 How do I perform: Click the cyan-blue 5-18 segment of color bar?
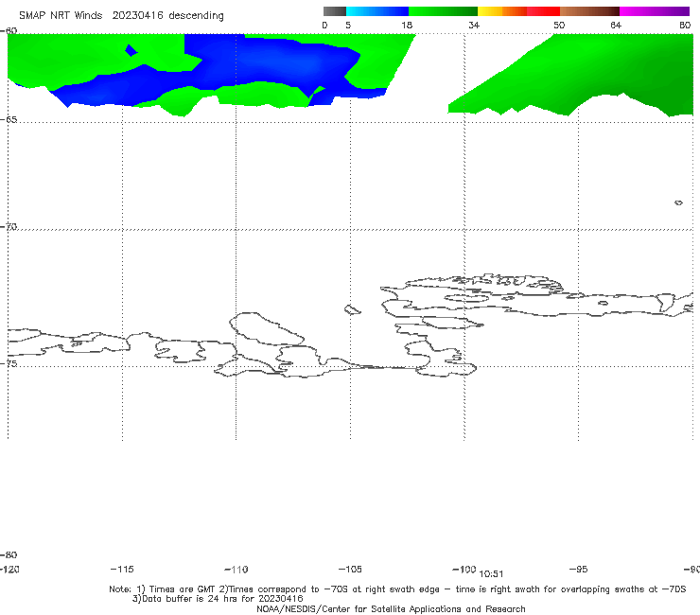[x=377, y=11]
